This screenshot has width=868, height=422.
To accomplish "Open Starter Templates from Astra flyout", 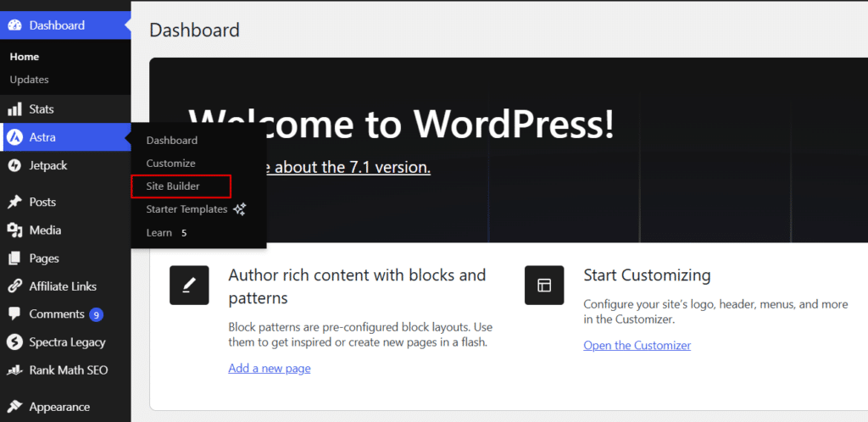I will point(186,209).
